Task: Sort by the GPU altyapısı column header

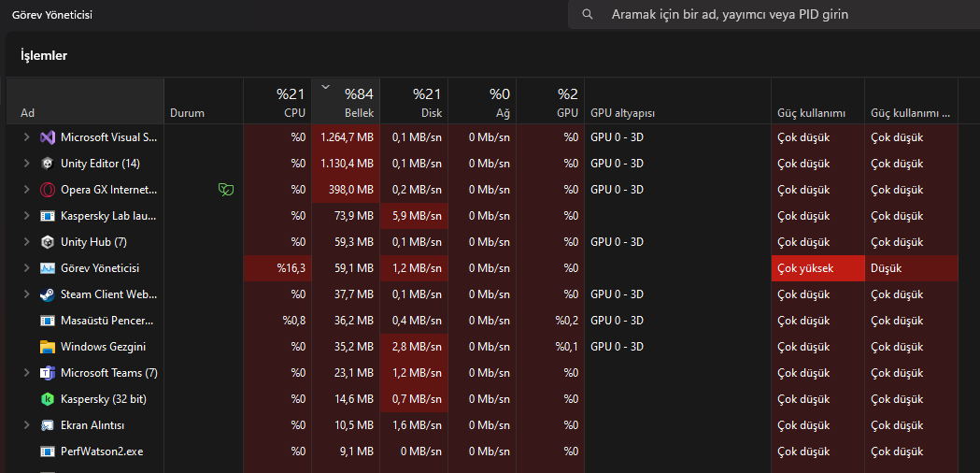Action: click(x=677, y=101)
